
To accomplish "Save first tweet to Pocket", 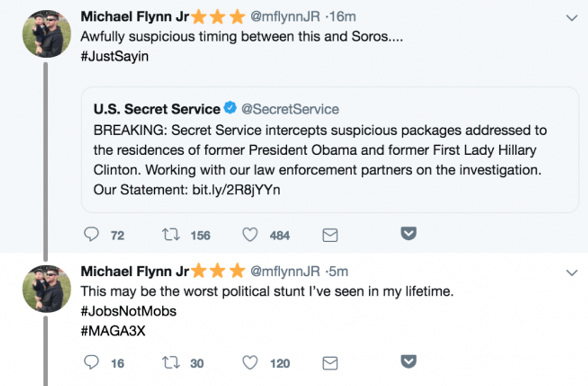I will coord(409,234).
